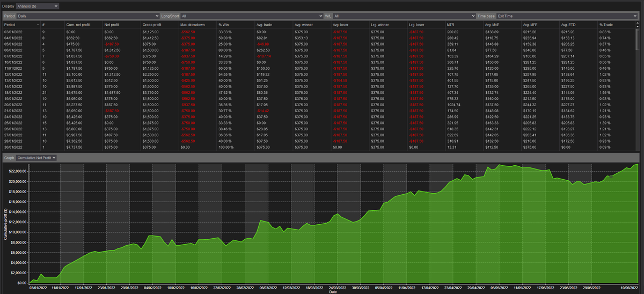Open the Graph dropdown showing Cumulative Net Profit
644x294 pixels.
(x=36, y=158)
